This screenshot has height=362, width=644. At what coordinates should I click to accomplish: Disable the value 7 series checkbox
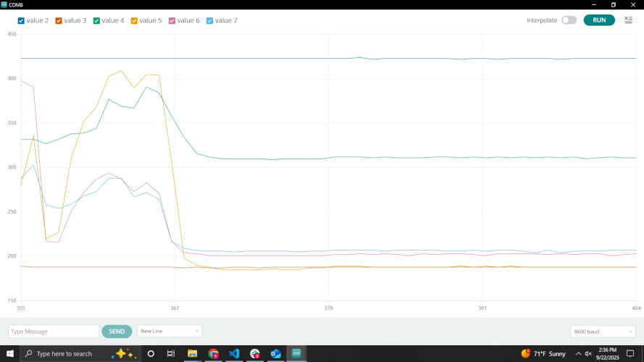tap(210, 20)
